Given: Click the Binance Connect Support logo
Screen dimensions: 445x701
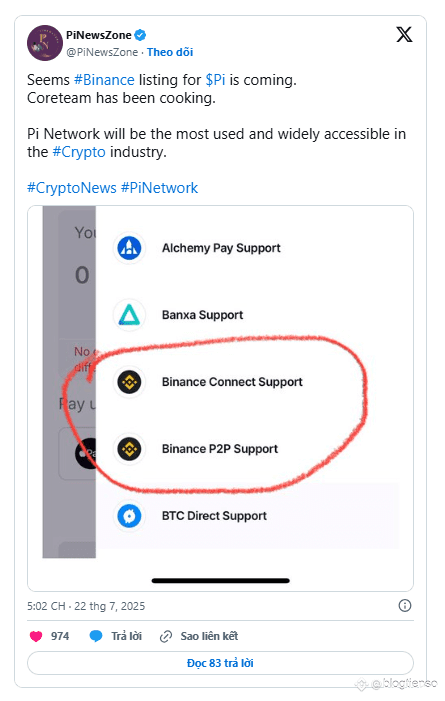Looking at the screenshot, I should 129,382.
